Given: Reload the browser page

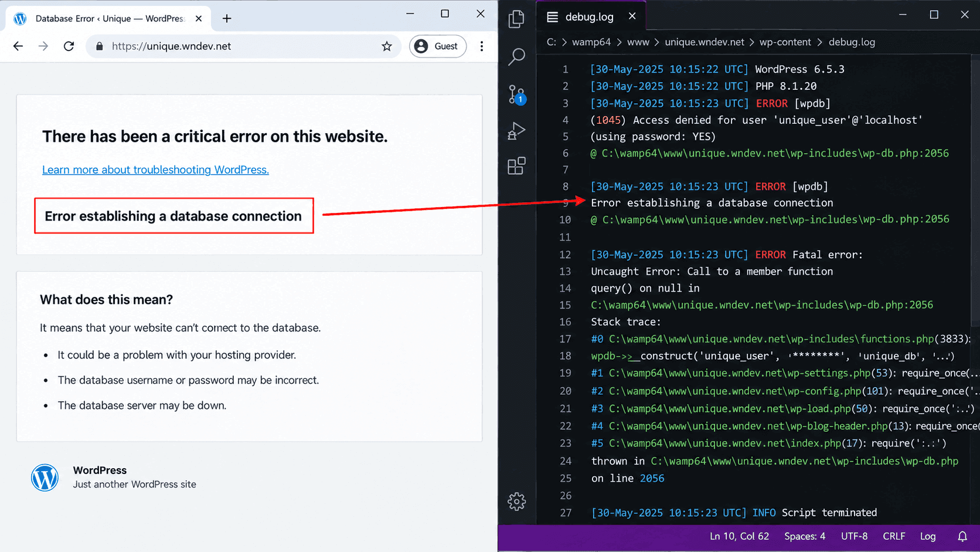Looking at the screenshot, I should pos(69,46).
